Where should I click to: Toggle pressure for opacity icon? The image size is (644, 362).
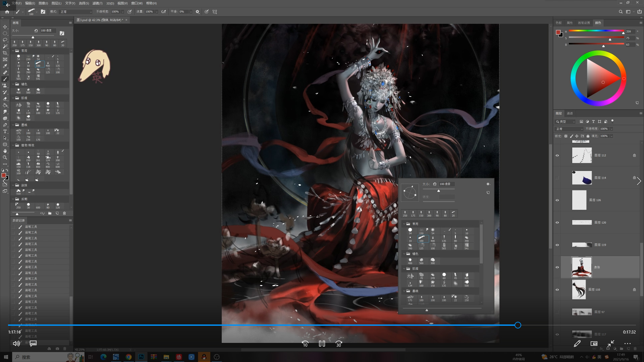point(129,12)
